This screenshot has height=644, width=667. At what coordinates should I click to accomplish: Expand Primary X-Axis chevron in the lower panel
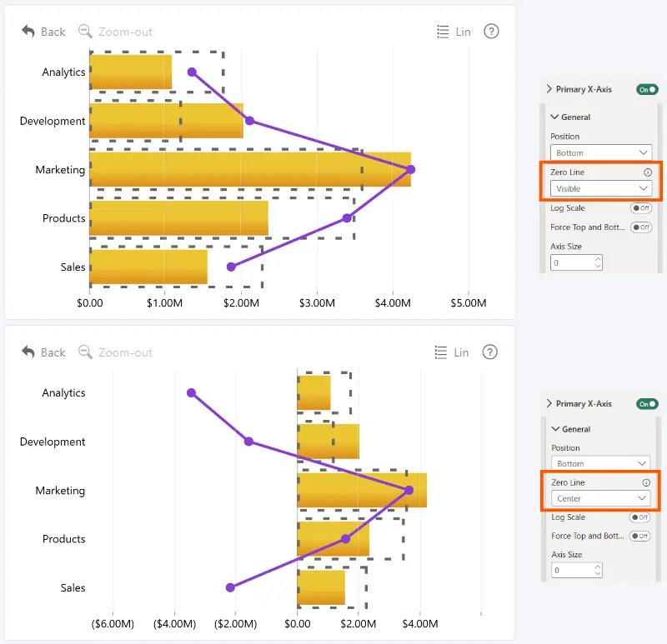(549, 403)
